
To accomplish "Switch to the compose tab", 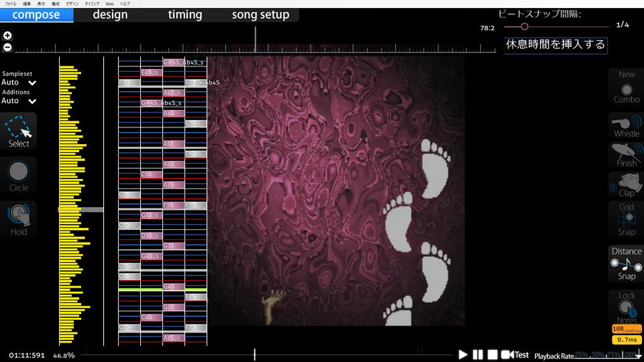I will pos(36,15).
